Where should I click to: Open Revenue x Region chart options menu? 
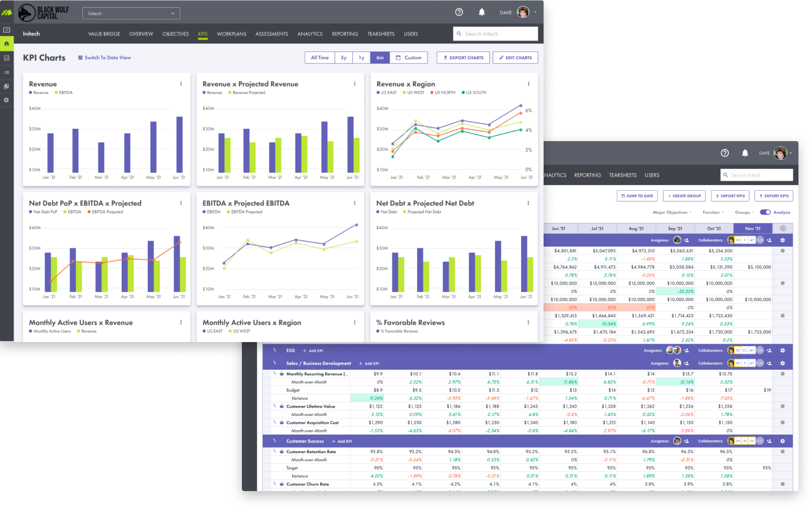[528, 84]
